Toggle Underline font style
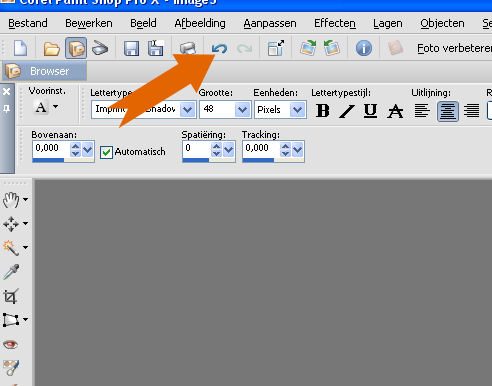Viewport: 492px width, 386px height. coord(370,111)
